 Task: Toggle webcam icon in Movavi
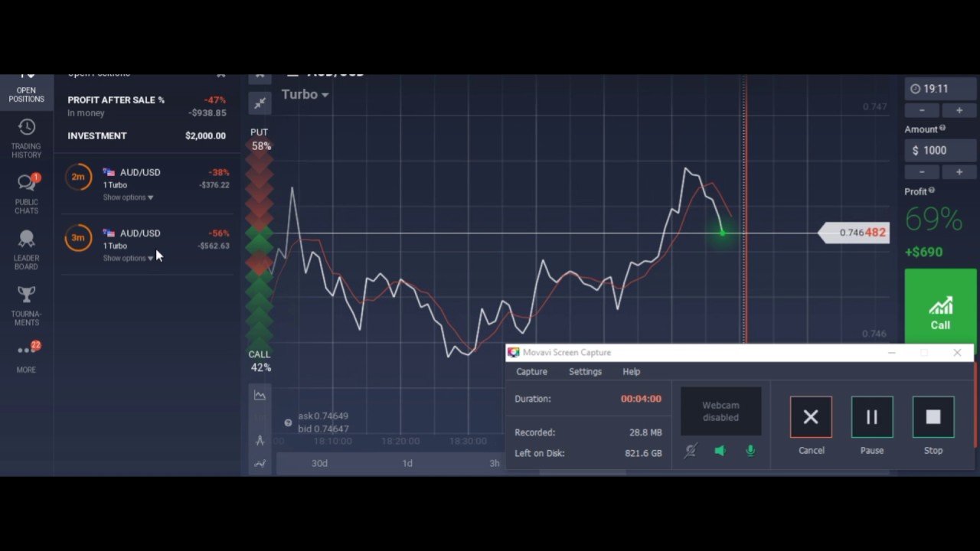click(690, 451)
